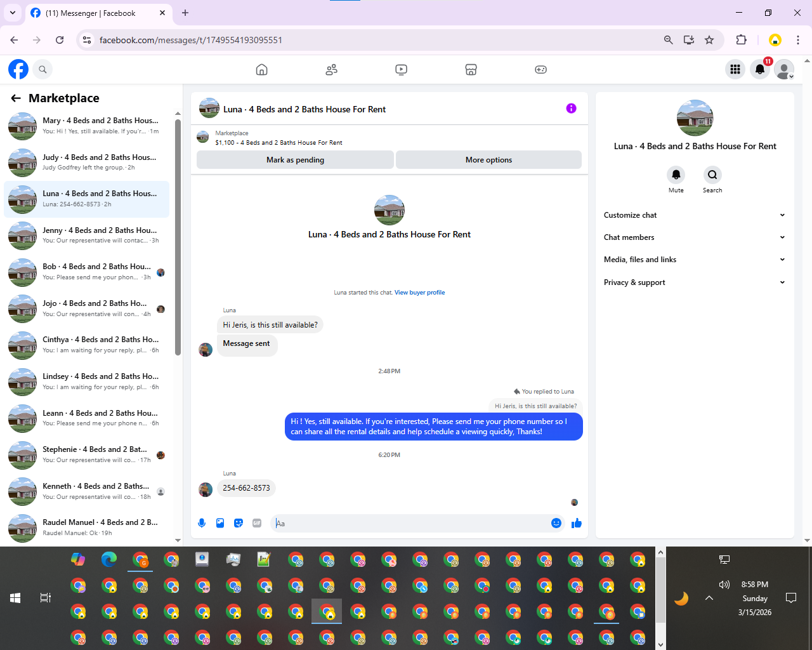Attach a photo using the image icon

220,523
